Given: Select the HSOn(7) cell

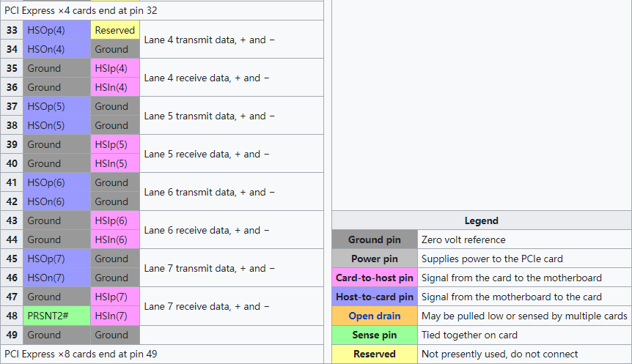Looking at the screenshot, I should point(57,278).
